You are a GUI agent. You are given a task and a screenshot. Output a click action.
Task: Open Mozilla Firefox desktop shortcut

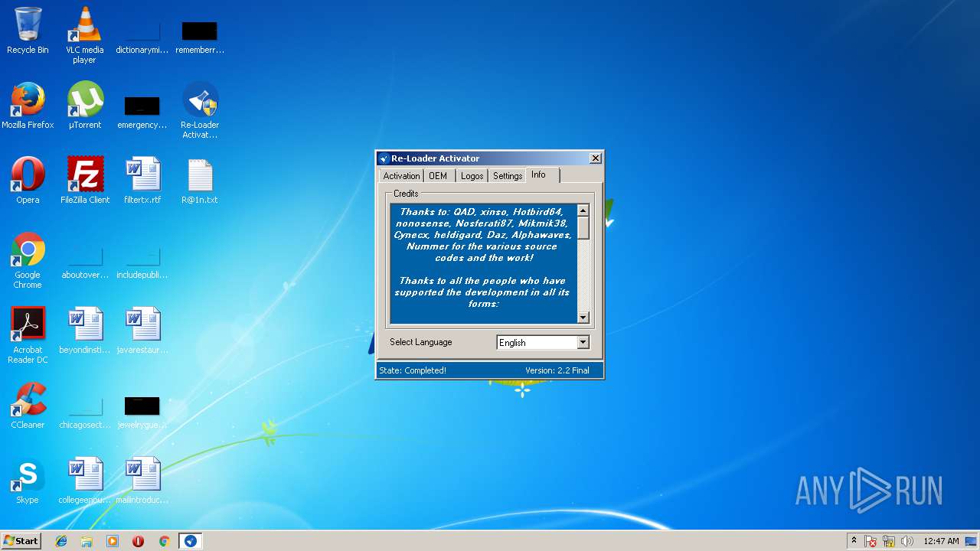click(28, 106)
